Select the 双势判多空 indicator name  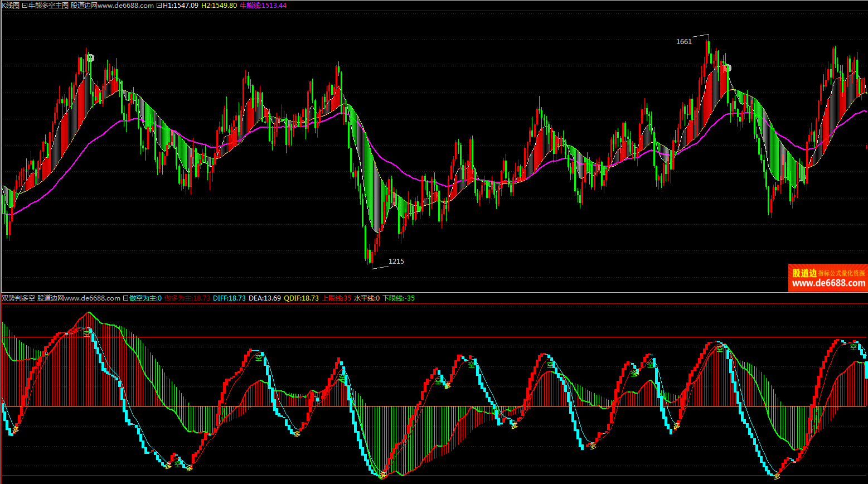pos(18,298)
